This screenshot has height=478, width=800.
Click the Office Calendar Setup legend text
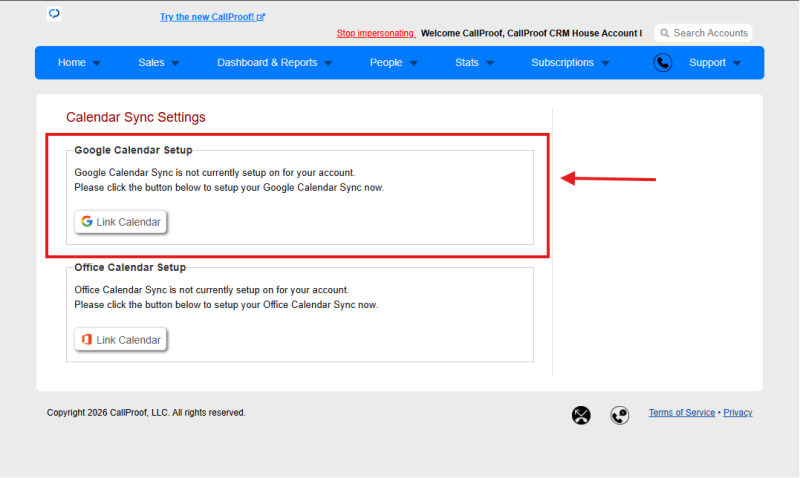[130, 267]
